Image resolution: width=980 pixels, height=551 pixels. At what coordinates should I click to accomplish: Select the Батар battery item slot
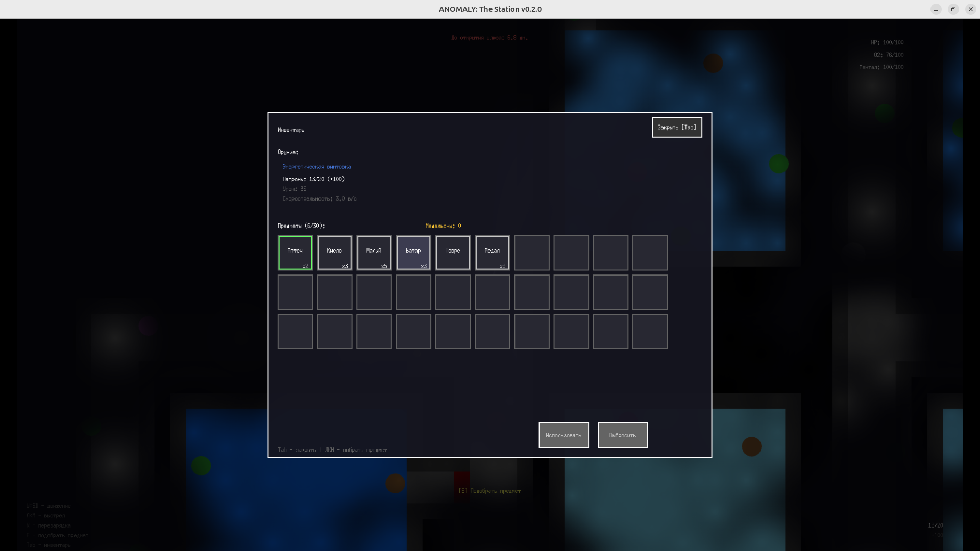(413, 253)
